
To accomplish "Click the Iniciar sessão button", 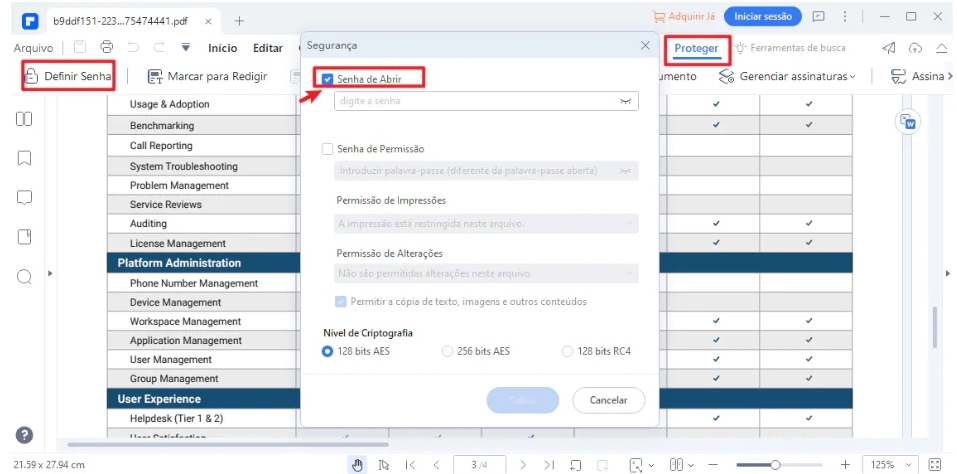I will point(763,16).
